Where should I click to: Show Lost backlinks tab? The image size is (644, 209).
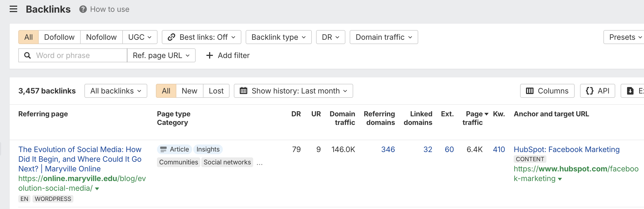[x=216, y=91]
